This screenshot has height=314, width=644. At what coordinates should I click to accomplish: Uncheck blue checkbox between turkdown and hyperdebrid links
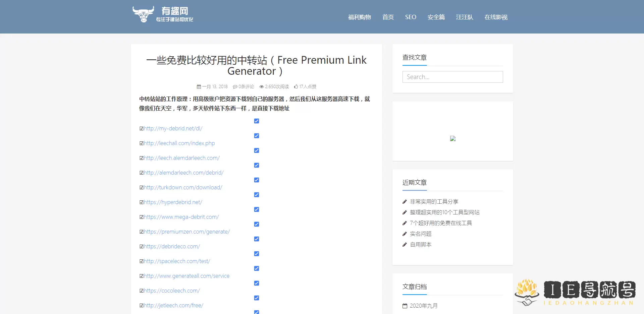tap(257, 195)
